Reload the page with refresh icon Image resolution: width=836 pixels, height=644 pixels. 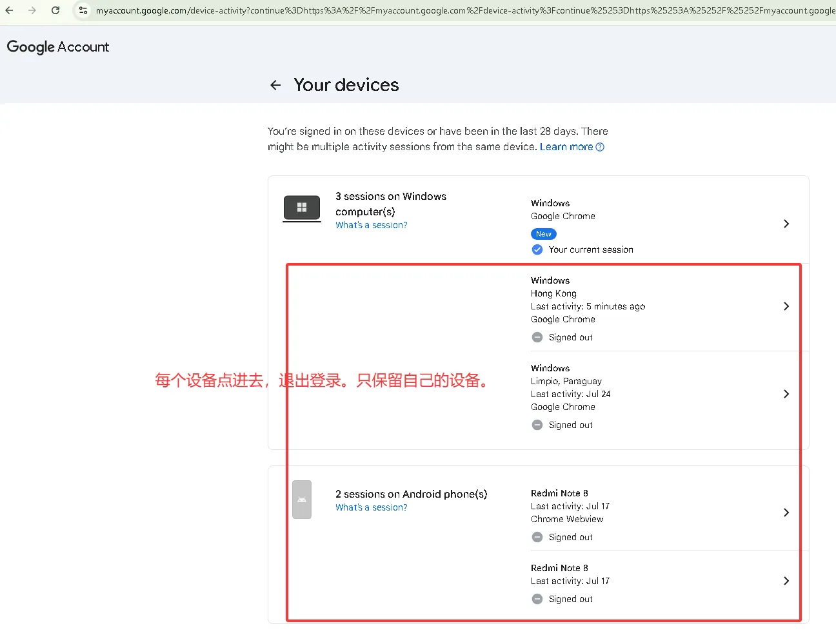point(55,10)
